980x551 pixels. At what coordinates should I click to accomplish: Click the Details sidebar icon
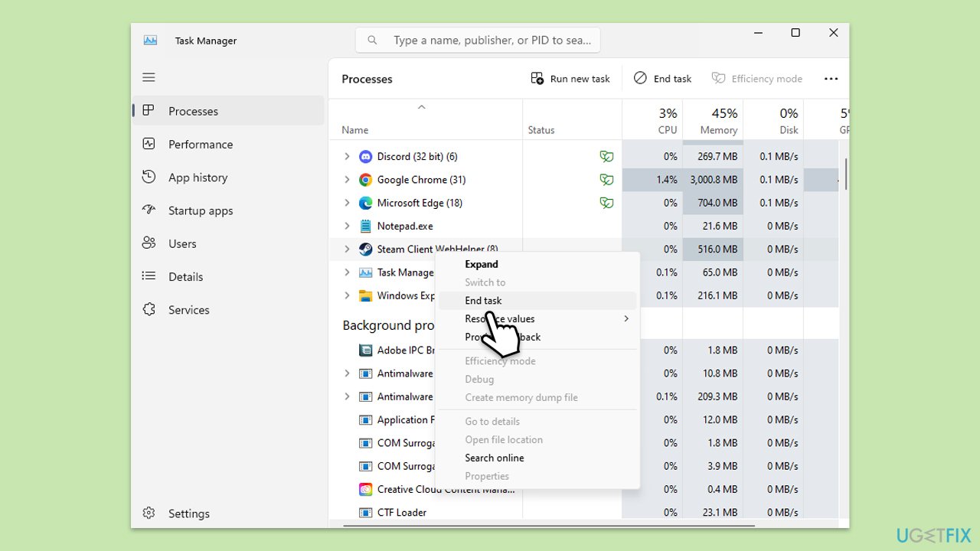coord(149,276)
